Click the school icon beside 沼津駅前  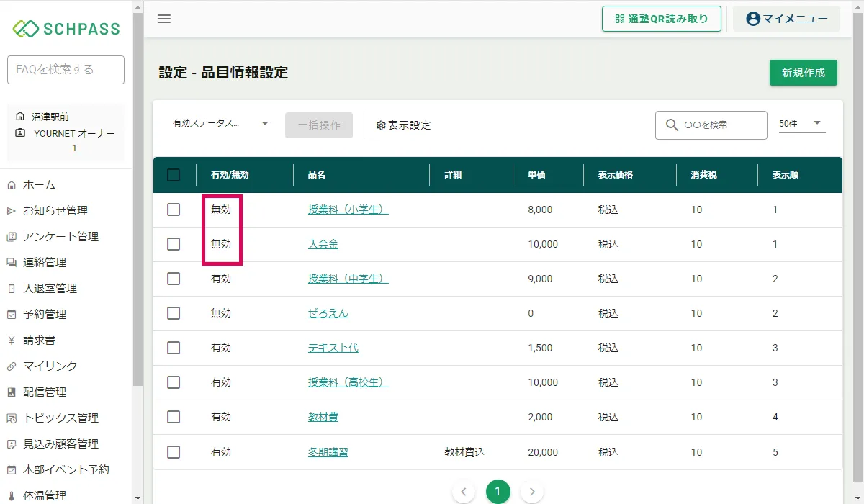click(20, 116)
